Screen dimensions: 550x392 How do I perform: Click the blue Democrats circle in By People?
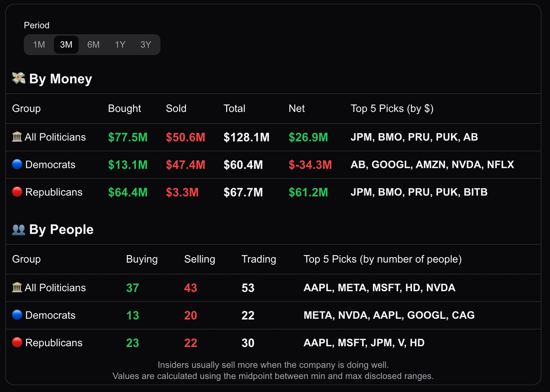coord(17,315)
